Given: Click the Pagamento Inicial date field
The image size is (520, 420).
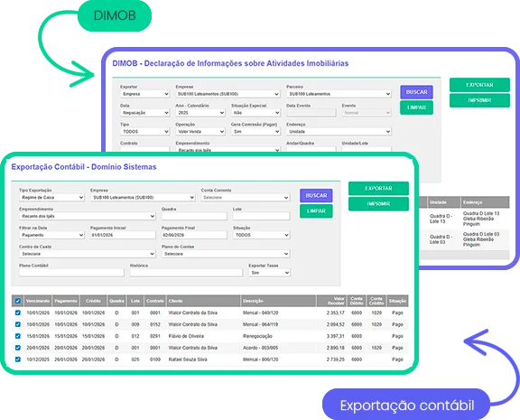Looking at the screenshot, I should 123,235.
